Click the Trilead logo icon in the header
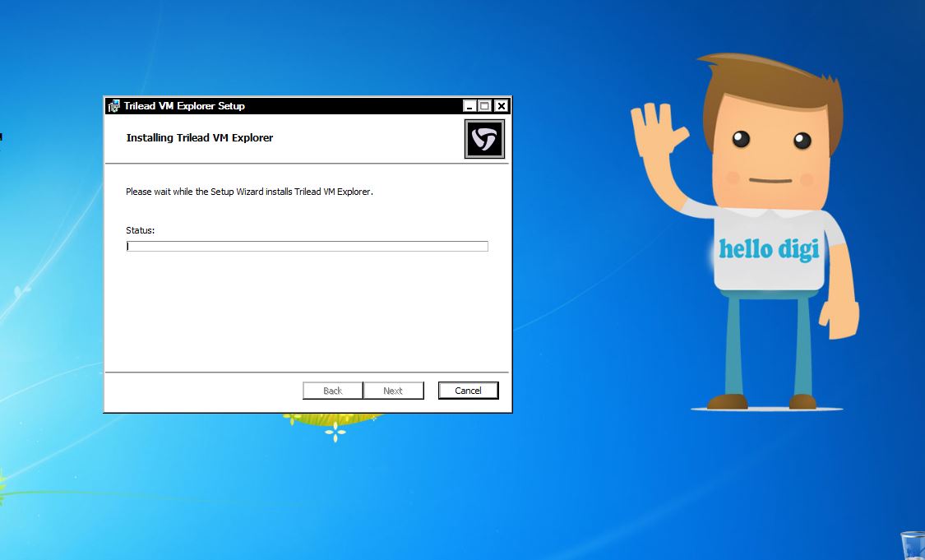 [484, 139]
